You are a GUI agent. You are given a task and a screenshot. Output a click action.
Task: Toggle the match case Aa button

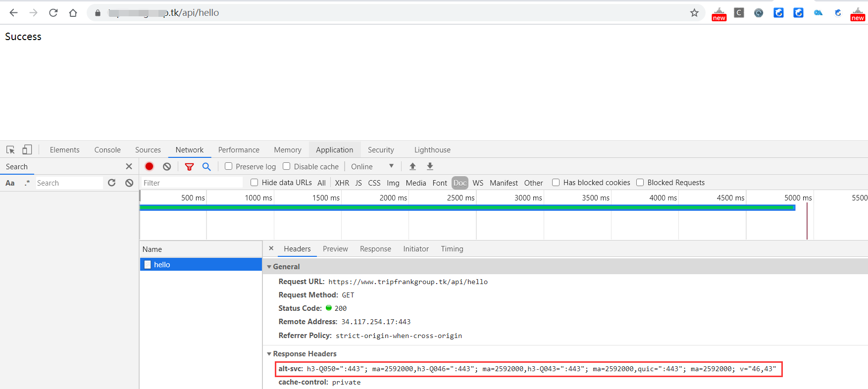pos(10,183)
